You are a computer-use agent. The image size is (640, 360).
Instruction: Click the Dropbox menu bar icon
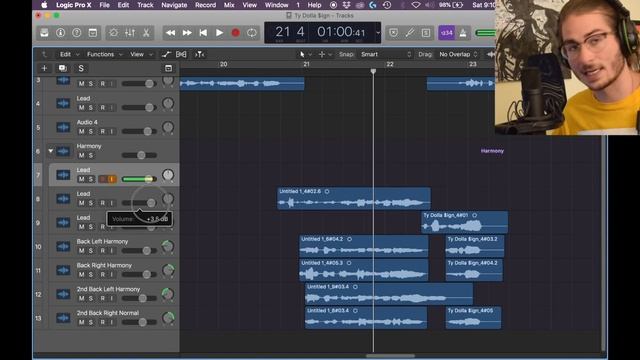(x=347, y=5)
